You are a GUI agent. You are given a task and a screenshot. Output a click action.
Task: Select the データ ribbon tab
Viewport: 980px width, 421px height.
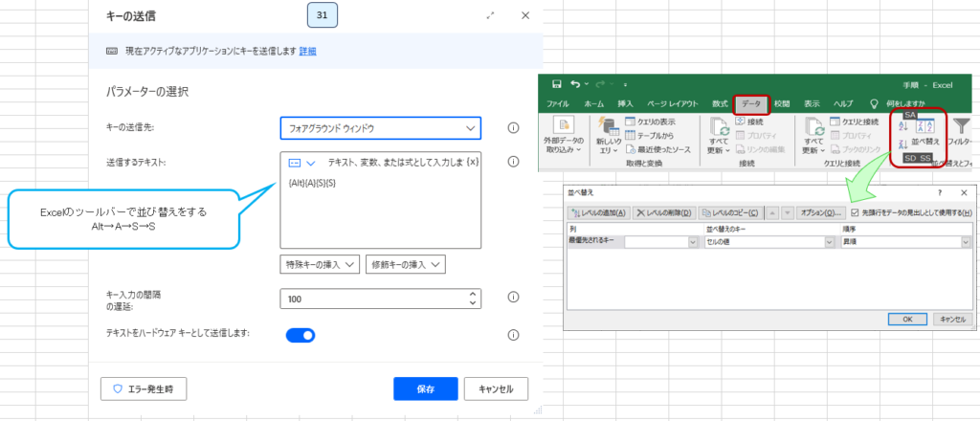(751, 103)
